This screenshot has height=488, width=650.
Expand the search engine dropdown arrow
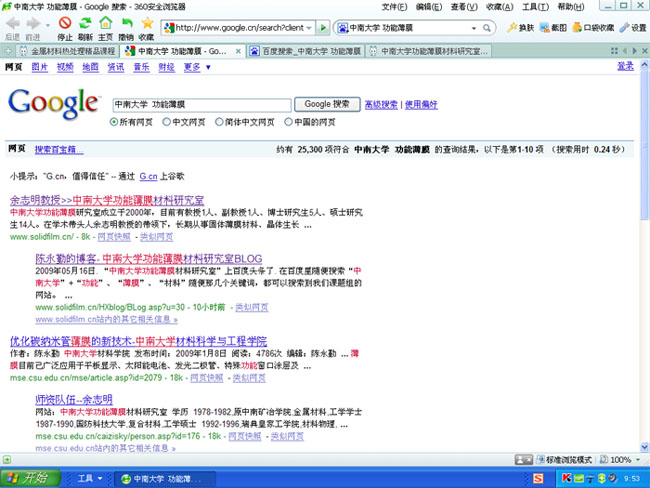474,28
